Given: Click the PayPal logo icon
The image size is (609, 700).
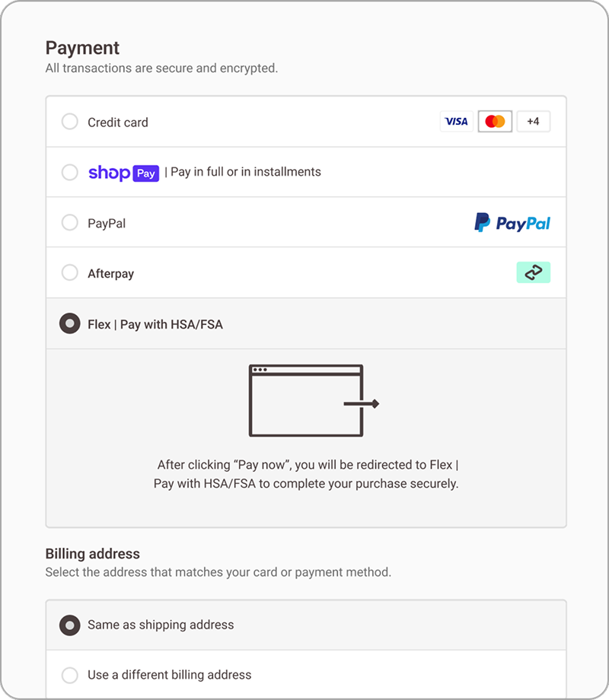Looking at the screenshot, I should pyautogui.click(x=512, y=223).
